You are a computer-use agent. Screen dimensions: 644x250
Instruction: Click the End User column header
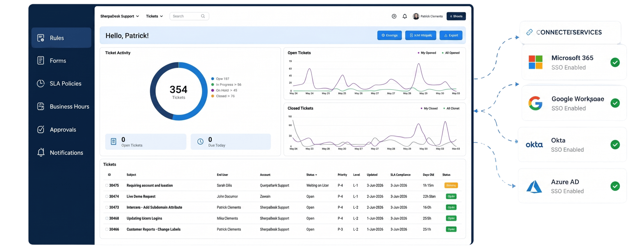tap(223, 175)
